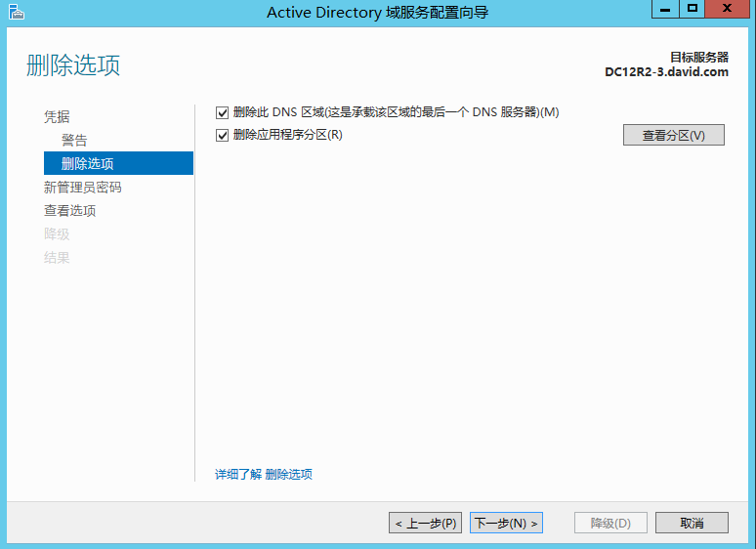Image resolution: width=756 pixels, height=549 pixels.
Task: Click the disabled 降级 sidebar step
Action: coord(57,234)
